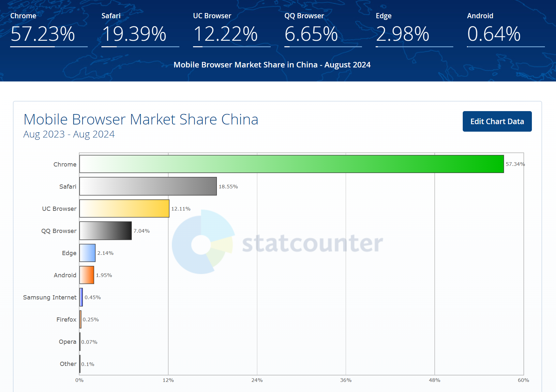The image size is (556, 392).
Task: Select the QQ Browser 6.65% stat
Action: pos(323,29)
